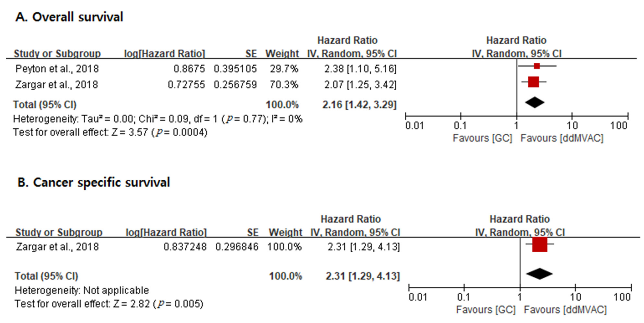Click 'Favours [GC]' label in cancer specific plot
The image size is (644, 323).
(486, 310)
